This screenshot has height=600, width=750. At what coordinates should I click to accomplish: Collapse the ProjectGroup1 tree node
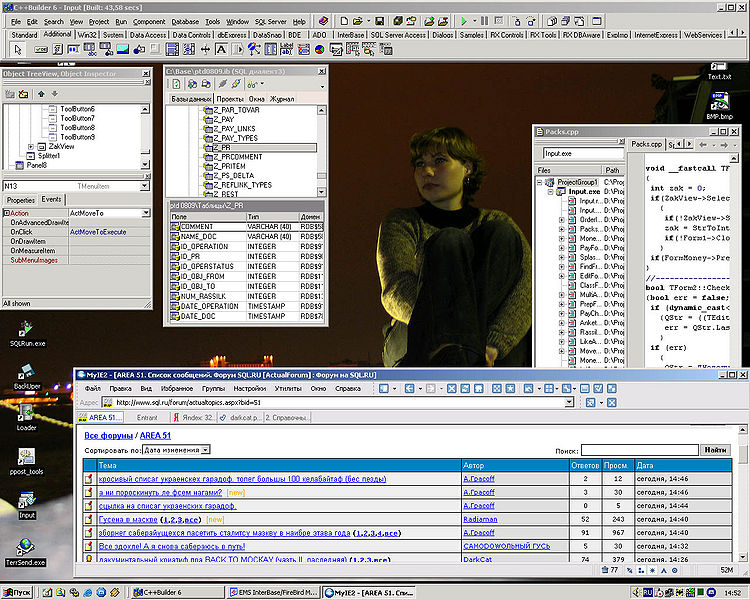pyautogui.click(x=540, y=182)
